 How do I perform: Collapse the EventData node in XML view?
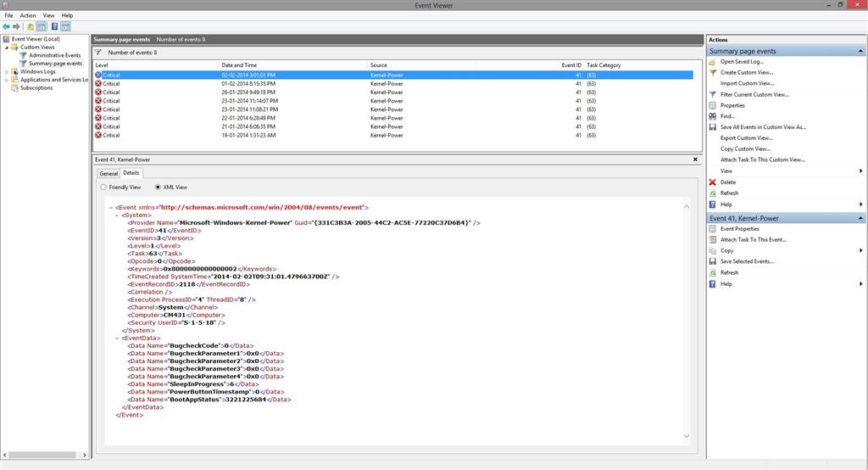point(117,339)
